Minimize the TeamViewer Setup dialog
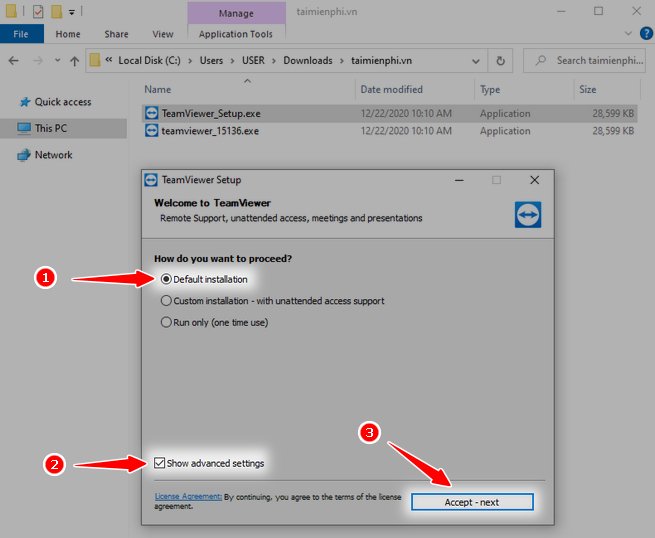This screenshot has width=655, height=538. [x=459, y=180]
